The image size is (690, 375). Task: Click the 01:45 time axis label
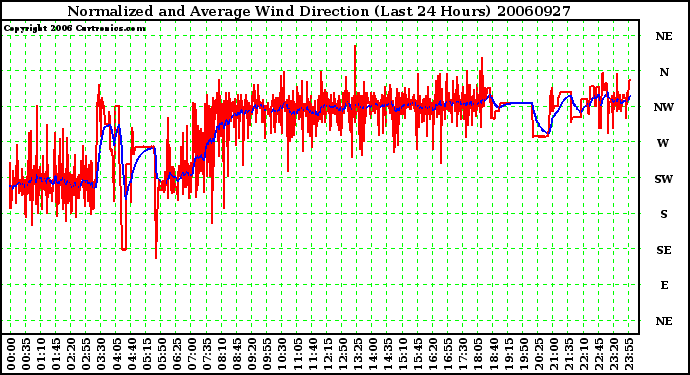(x=56, y=354)
